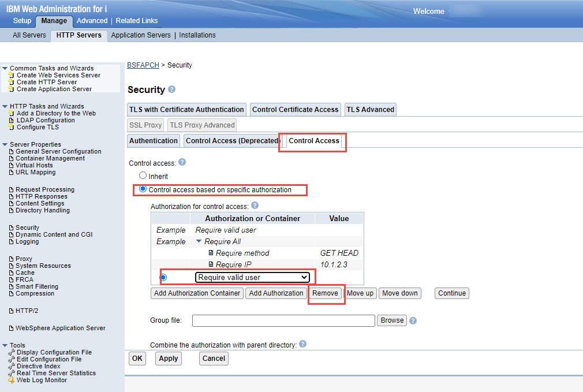Click the Directive Index tool icon
The width and height of the screenshot is (583, 392).
(11, 366)
